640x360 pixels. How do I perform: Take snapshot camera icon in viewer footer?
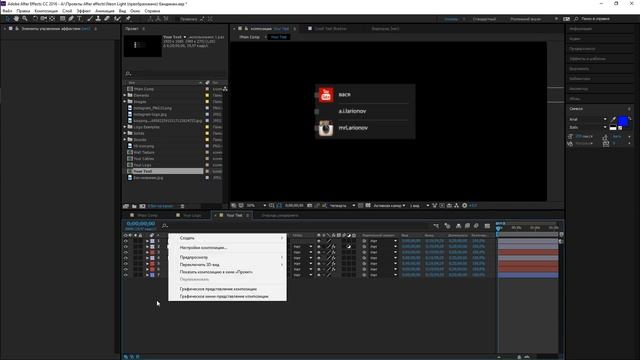309,205
